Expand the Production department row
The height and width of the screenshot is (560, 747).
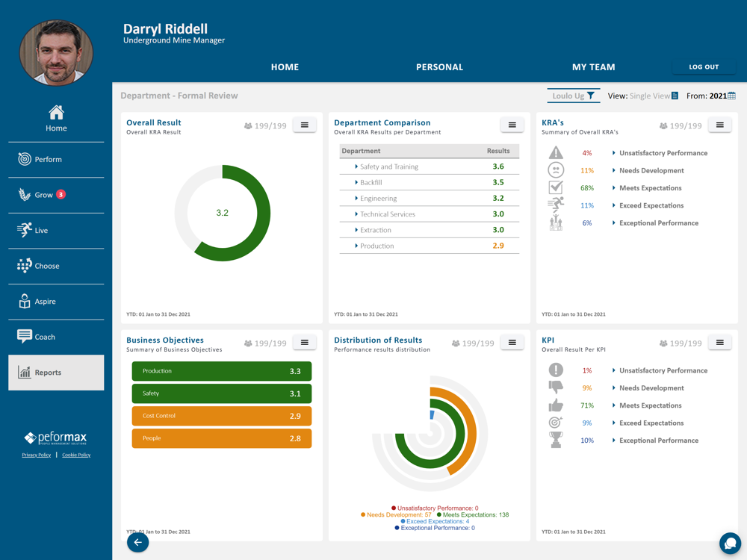pyautogui.click(x=430, y=246)
